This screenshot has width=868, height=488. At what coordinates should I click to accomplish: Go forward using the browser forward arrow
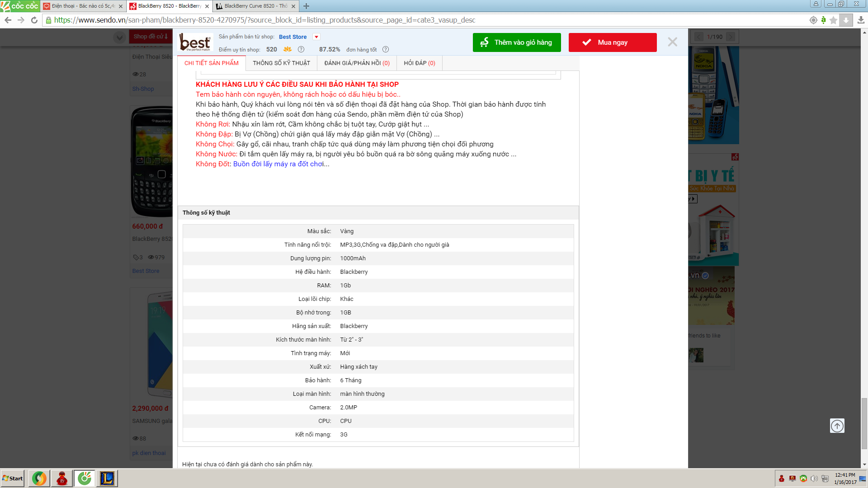[x=21, y=20]
